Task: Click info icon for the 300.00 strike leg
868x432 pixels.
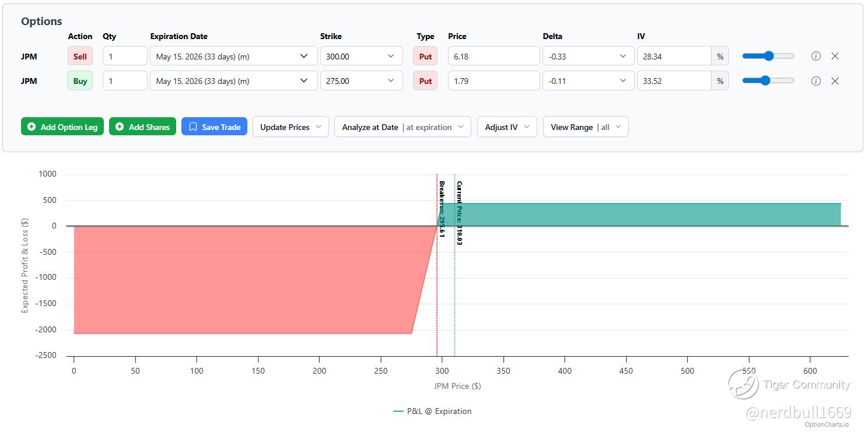Action: pos(816,56)
